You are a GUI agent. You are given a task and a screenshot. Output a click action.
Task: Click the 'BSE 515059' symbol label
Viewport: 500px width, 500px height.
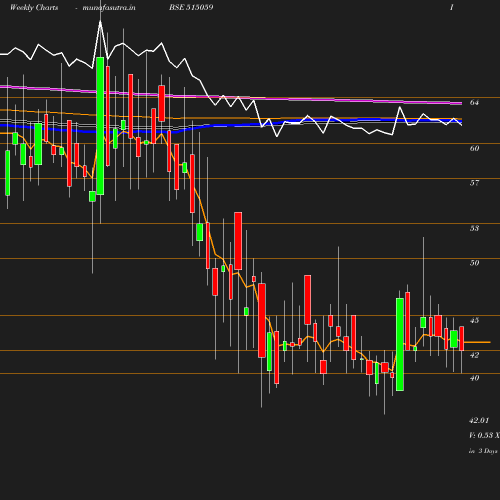pos(191,7)
